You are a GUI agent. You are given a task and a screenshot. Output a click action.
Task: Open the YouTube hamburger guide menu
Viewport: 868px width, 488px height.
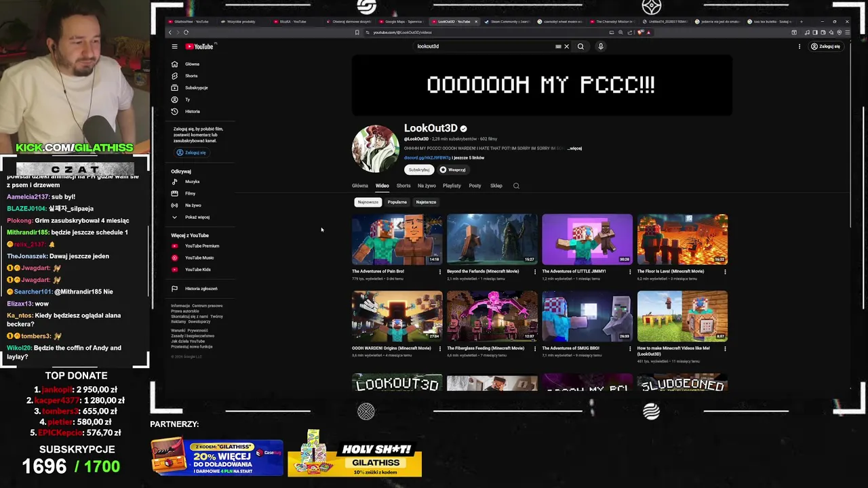[174, 47]
